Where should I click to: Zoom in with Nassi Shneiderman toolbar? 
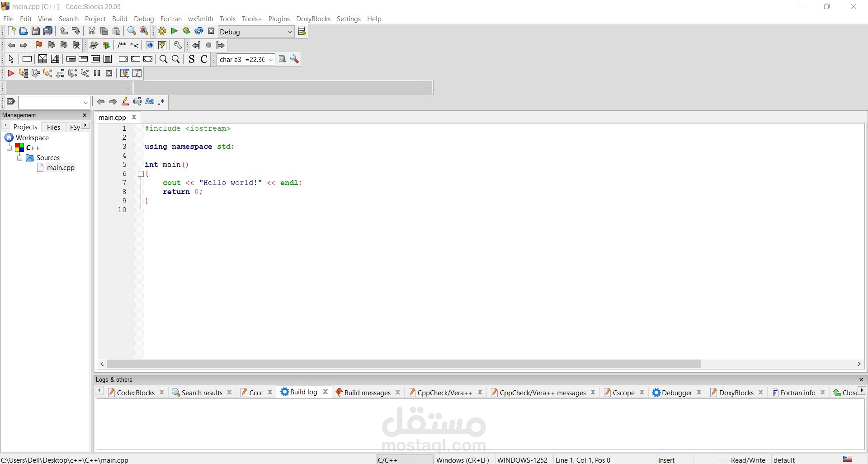coord(164,59)
